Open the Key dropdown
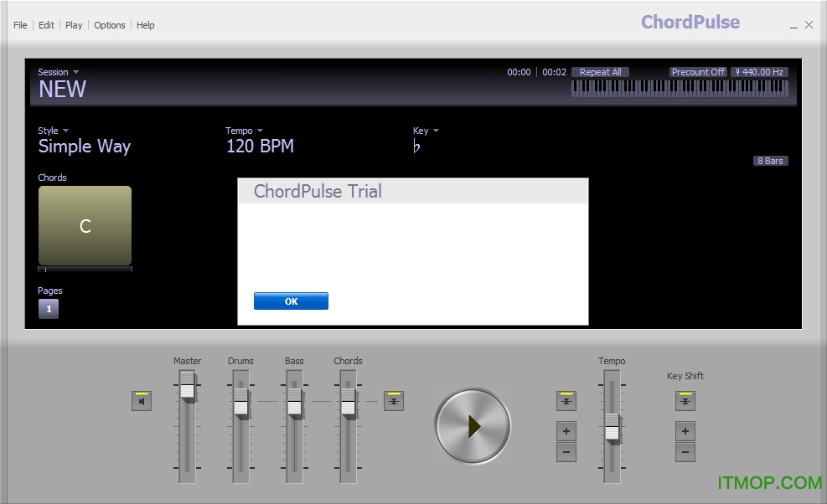The image size is (827, 504). [426, 131]
